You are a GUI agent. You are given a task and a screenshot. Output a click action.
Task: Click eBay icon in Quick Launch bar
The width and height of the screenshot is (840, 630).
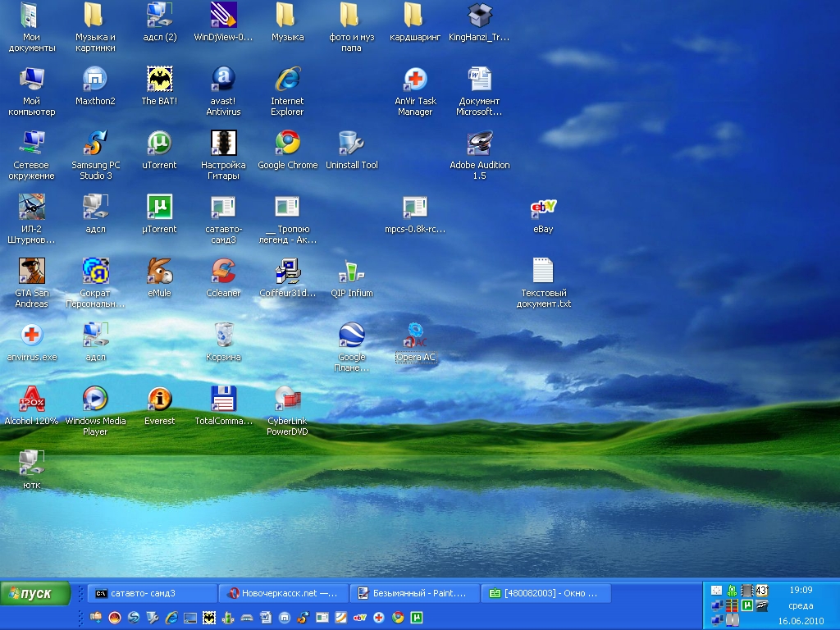pyautogui.click(x=360, y=618)
